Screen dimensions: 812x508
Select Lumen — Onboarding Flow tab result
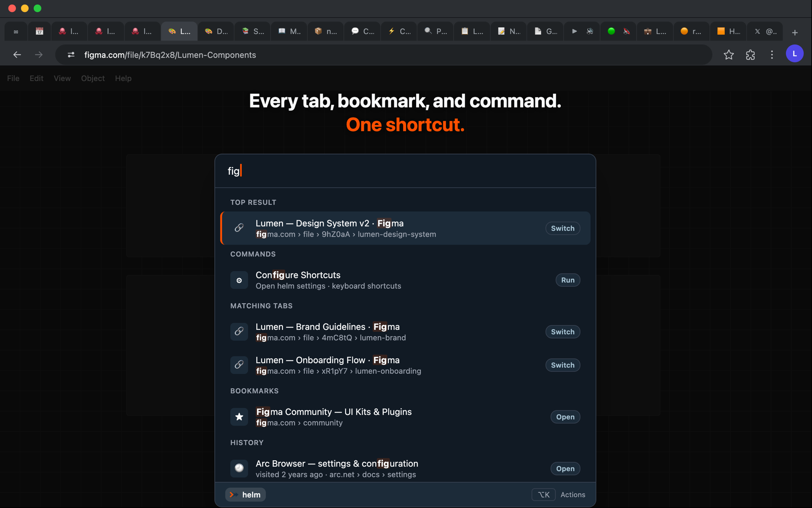pyautogui.click(x=405, y=365)
